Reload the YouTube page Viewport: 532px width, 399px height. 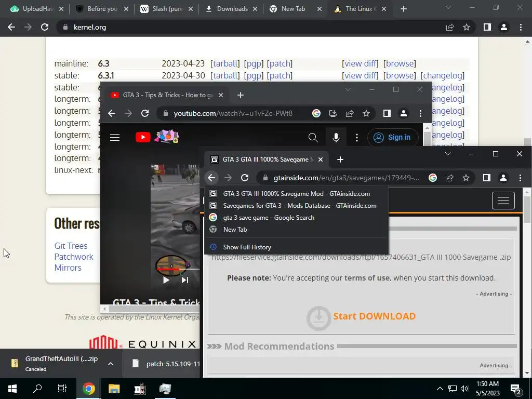coord(145,113)
